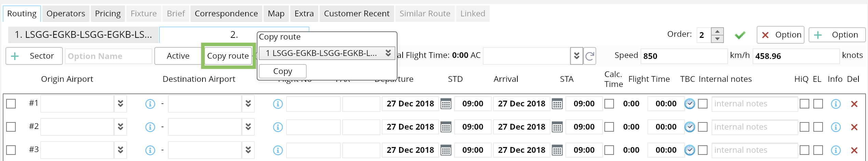Add a new Sector
Image resolution: width=868 pixels, height=161 pixels.
(x=34, y=56)
